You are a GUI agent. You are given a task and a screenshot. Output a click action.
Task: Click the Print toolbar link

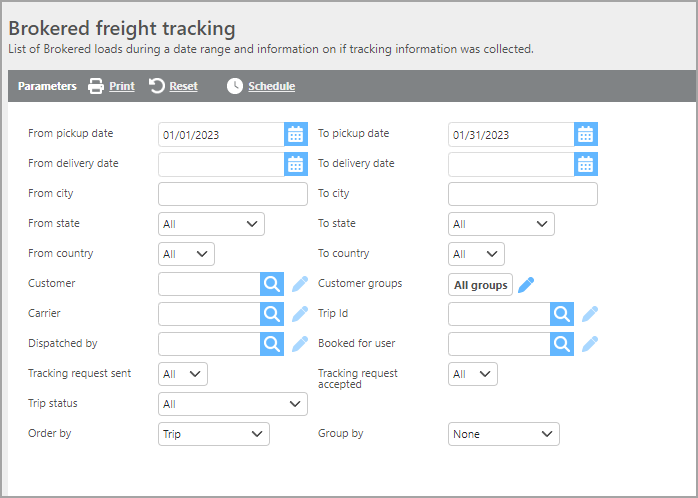click(x=111, y=86)
